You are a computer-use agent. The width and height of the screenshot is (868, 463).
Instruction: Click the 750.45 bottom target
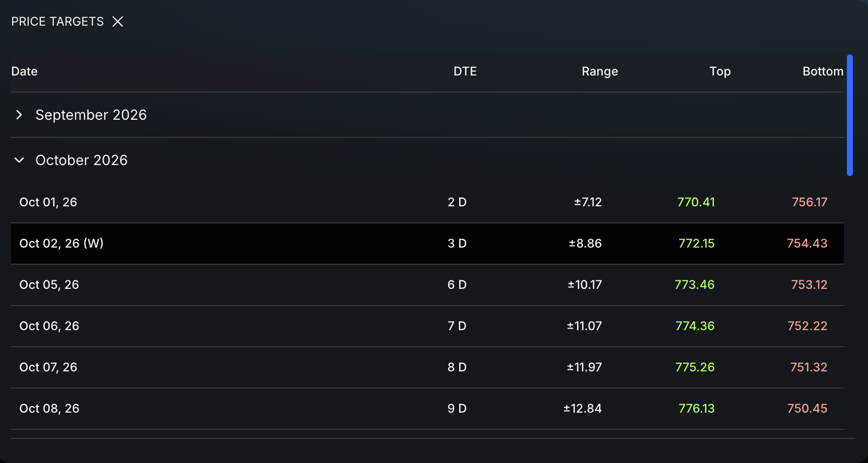(x=807, y=409)
